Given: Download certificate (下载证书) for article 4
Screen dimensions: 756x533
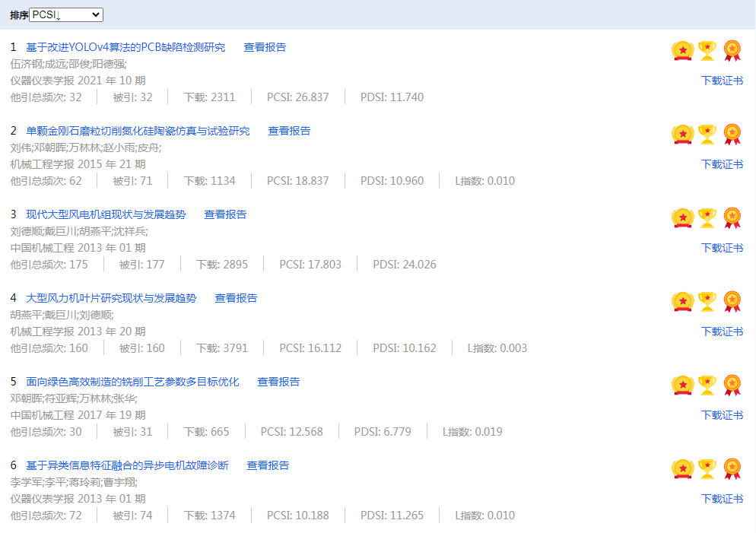Looking at the screenshot, I should point(722,332).
